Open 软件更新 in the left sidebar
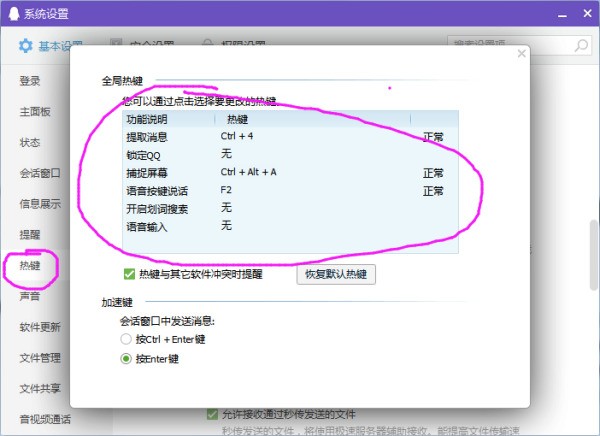The height and width of the screenshot is (436, 600). [40, 327]
